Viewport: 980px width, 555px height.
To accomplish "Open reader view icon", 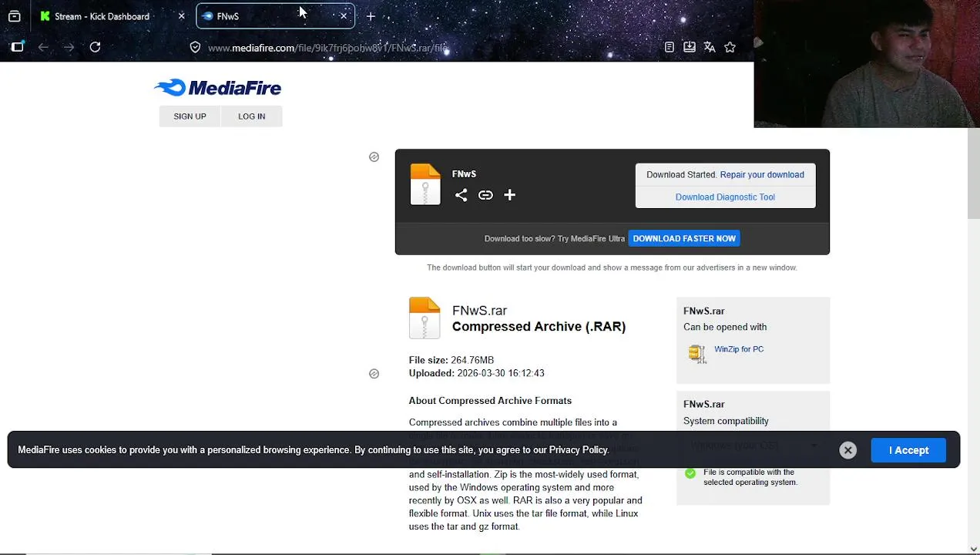I will pyautogui.click(x=670, y=47).
